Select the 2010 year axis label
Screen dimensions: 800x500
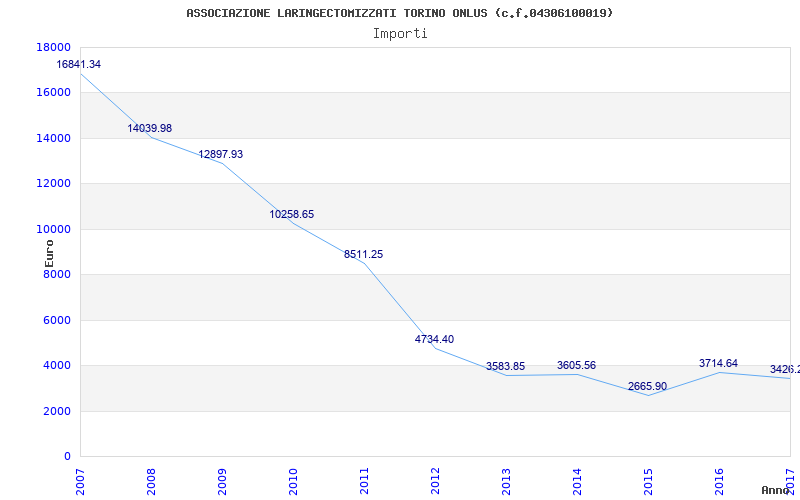click(x=293, y=482)
